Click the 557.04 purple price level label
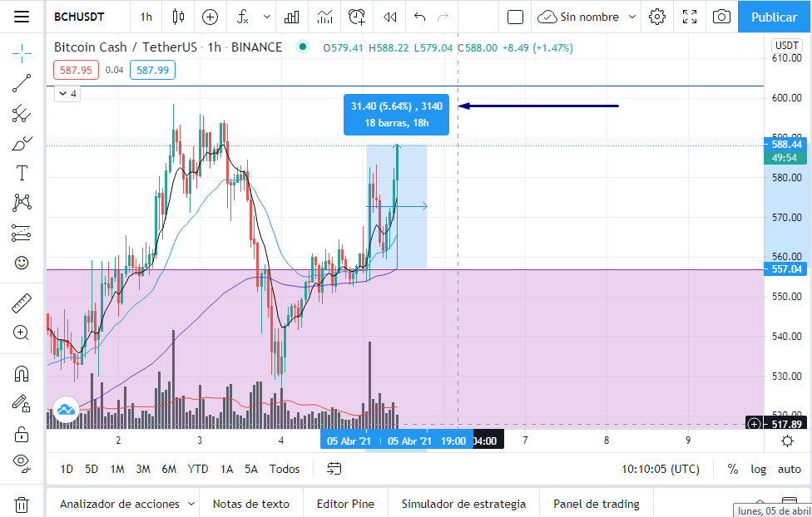The height and width of the screenshot is (517, 812). pyautogui.click(x=785, y=269)
